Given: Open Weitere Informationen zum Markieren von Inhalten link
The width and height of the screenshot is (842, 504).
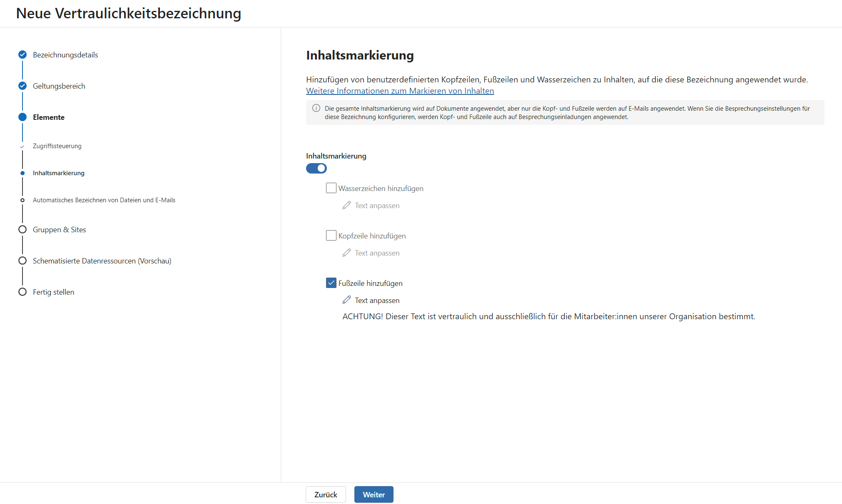Looking at the screenshot, I should tap(400, 91).
